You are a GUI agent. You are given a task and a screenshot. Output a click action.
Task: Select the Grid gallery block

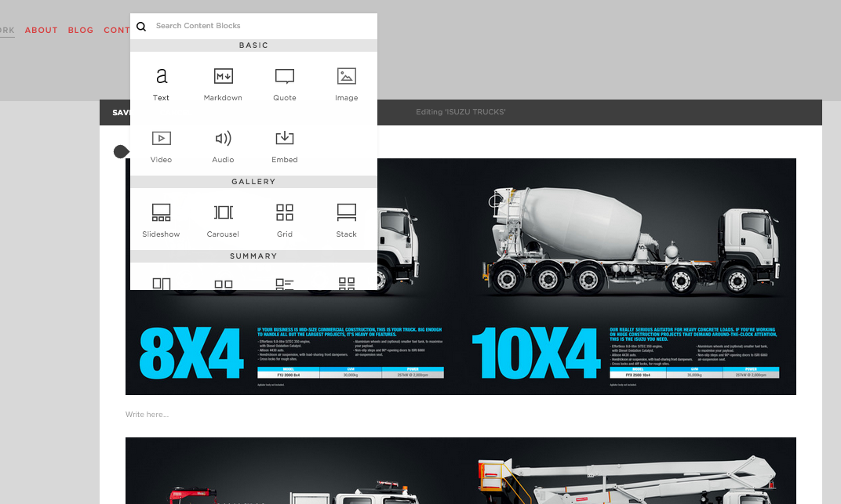pos(284,220)
